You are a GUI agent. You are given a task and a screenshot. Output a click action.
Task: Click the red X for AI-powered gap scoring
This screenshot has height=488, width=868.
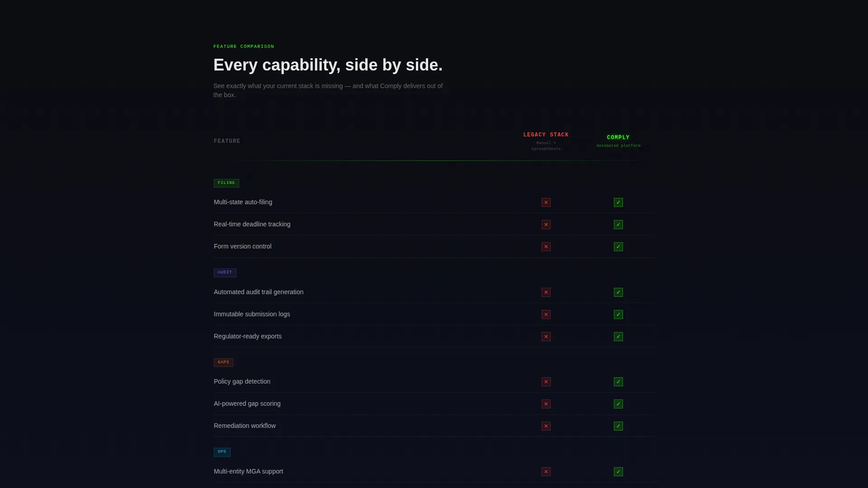click(546, 404)
